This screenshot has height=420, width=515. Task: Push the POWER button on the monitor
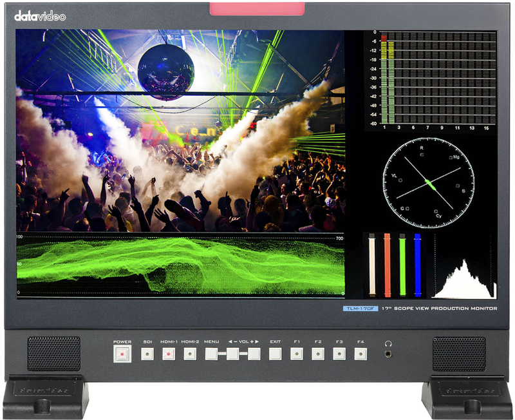pos(122,354)
